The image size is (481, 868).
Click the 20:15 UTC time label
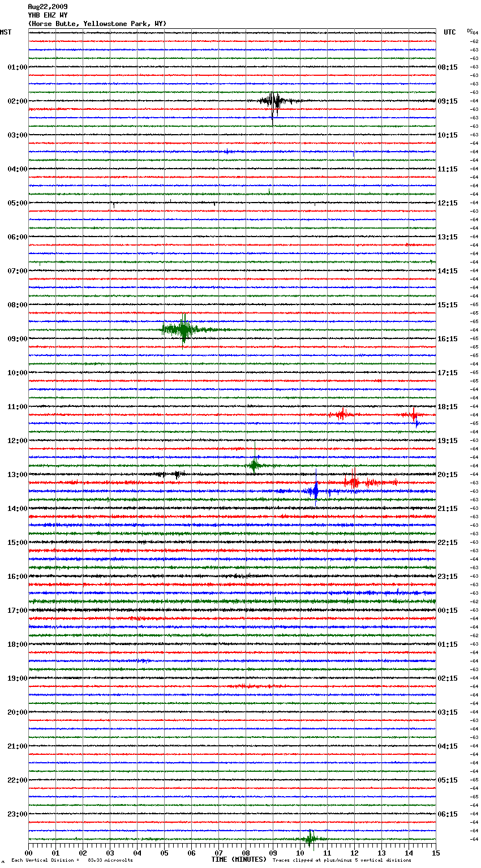point(448,475)
